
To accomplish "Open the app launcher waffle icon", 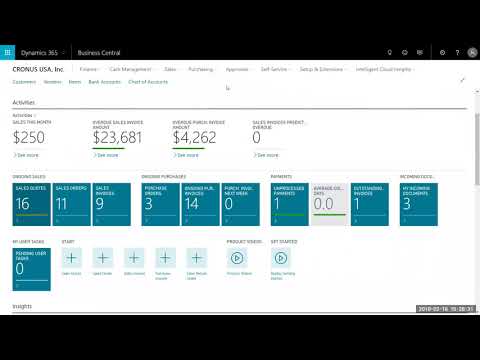I will 7,52.
